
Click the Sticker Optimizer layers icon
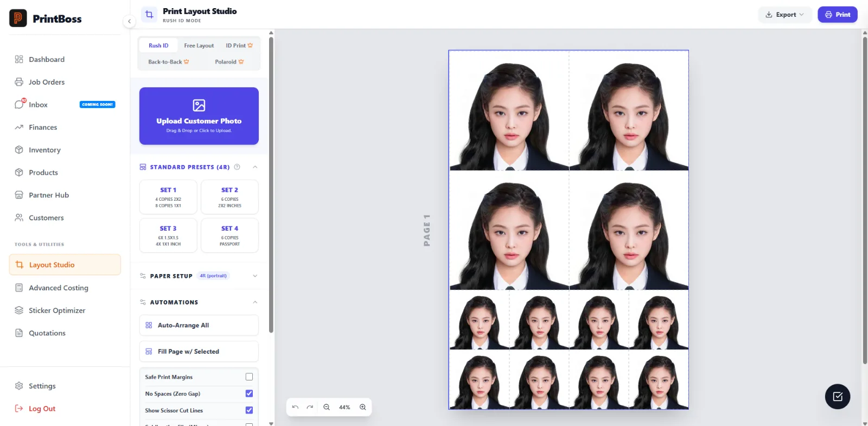click(x=19, y=310)
